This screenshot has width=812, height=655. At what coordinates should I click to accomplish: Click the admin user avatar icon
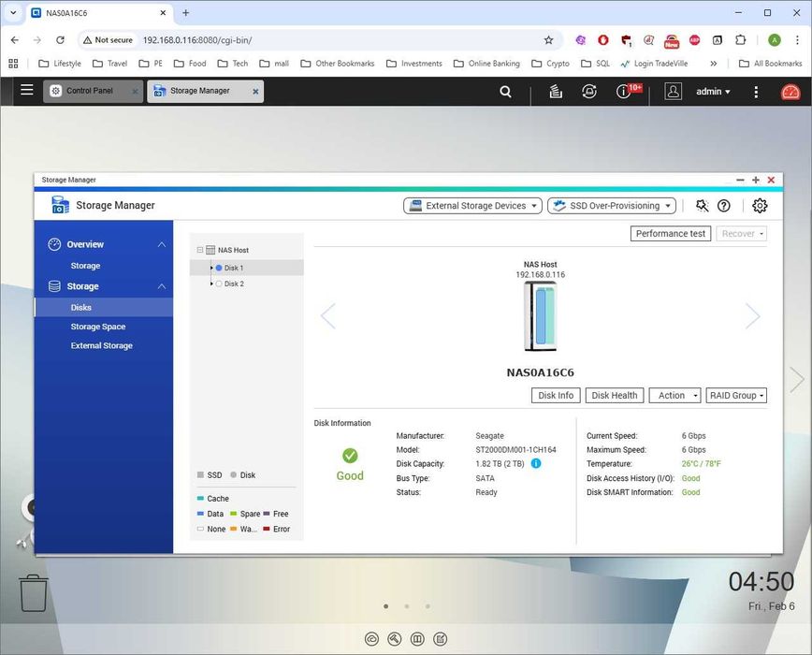(673, 91)
